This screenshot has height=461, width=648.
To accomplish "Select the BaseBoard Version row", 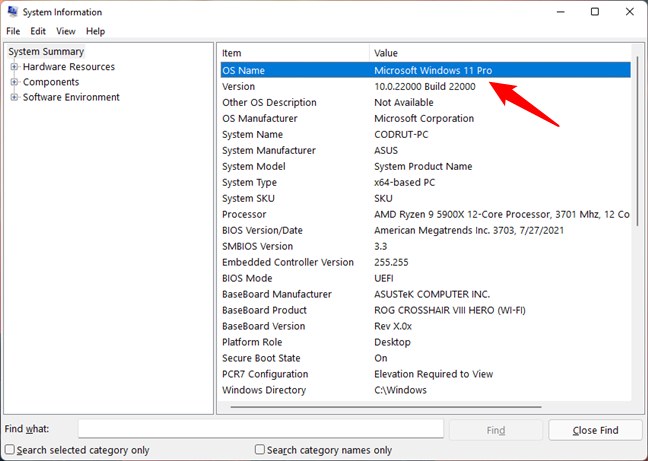I will click(x=425, y=326).
